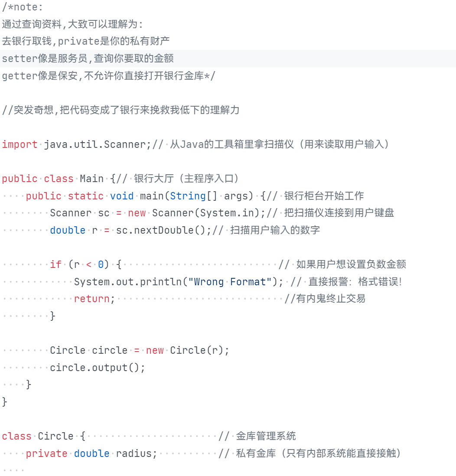Click the 'void' keyword in the main method
Image resolution: width=456 pixels, height=476 pixels.
point(122,196)
